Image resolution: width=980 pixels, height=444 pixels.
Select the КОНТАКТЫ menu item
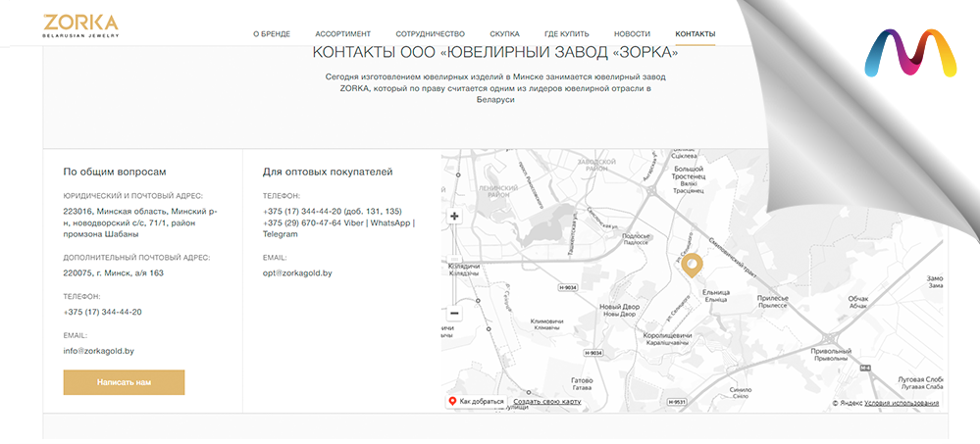(695, 34)
